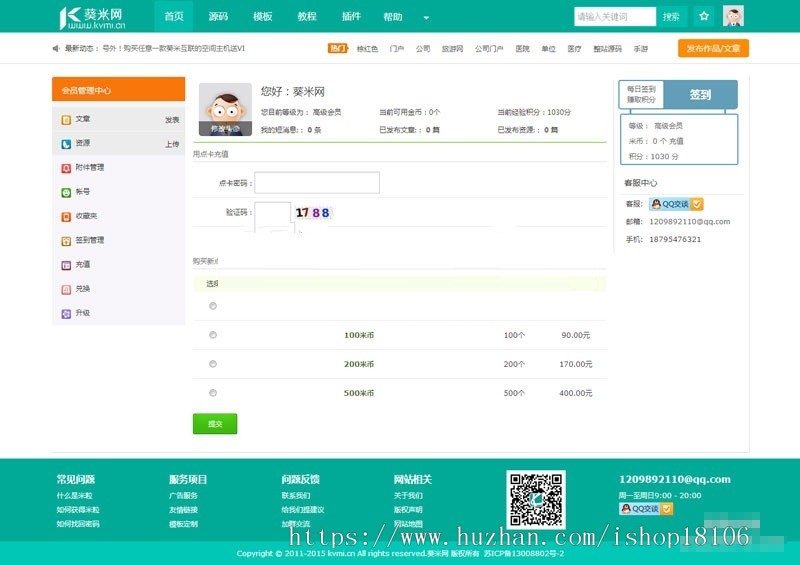This screenshot has width=800, height=565.
Task: Click the 1788 captcha image
Action: pyautogui.click(x=312, y=213)
